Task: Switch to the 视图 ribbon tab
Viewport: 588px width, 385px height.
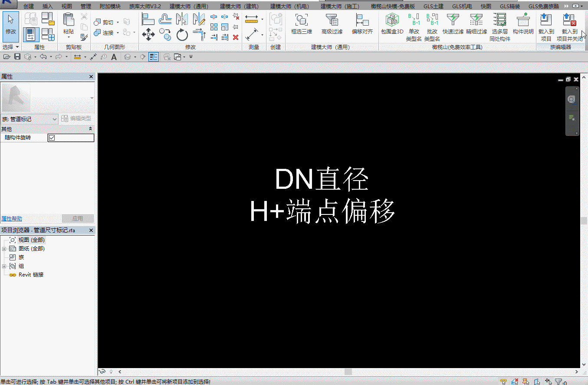Action: 67,7
